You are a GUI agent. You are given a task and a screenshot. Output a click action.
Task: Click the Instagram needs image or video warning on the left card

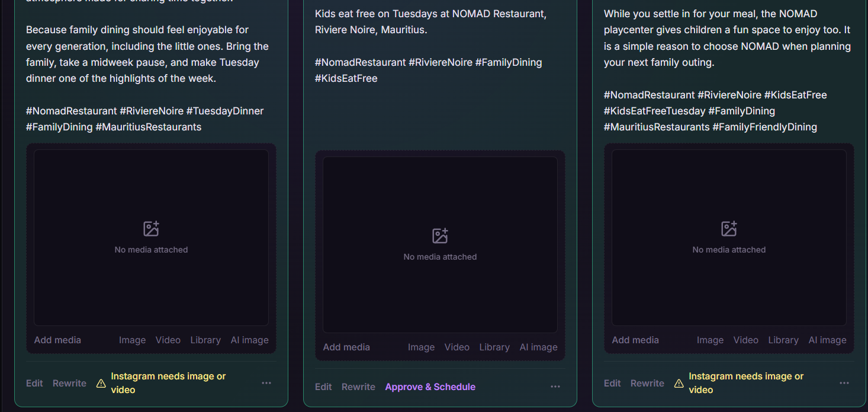(168, 383)
